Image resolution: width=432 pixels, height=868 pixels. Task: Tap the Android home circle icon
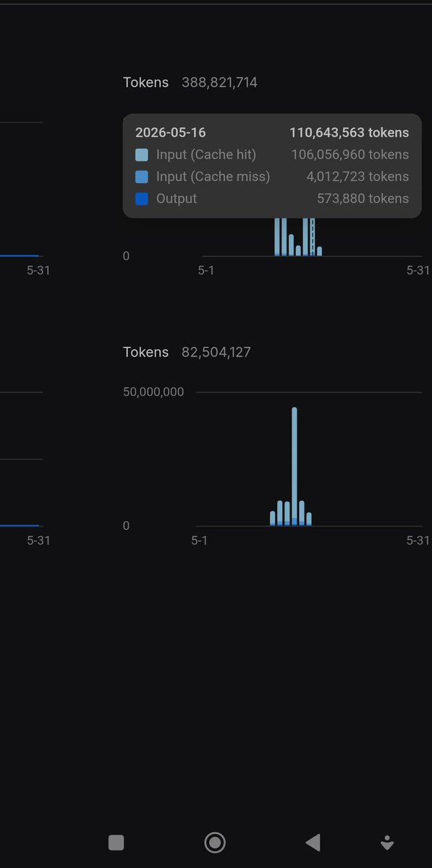(215, 842)
